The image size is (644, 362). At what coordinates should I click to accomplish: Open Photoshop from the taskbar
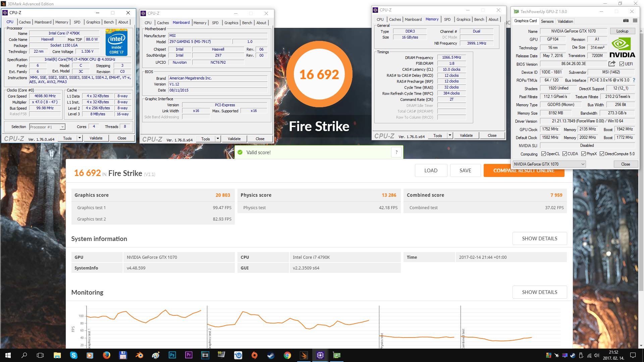pyautogui.click(x=172, y=355)
